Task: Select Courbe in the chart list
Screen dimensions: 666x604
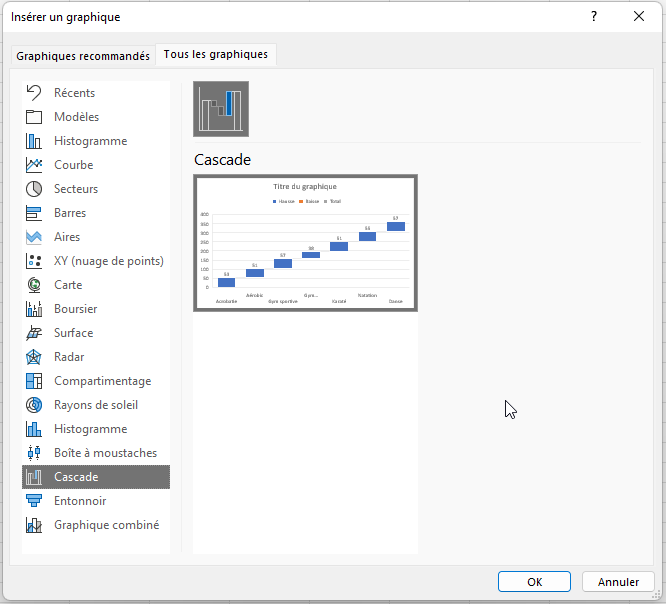Action: 73,165
